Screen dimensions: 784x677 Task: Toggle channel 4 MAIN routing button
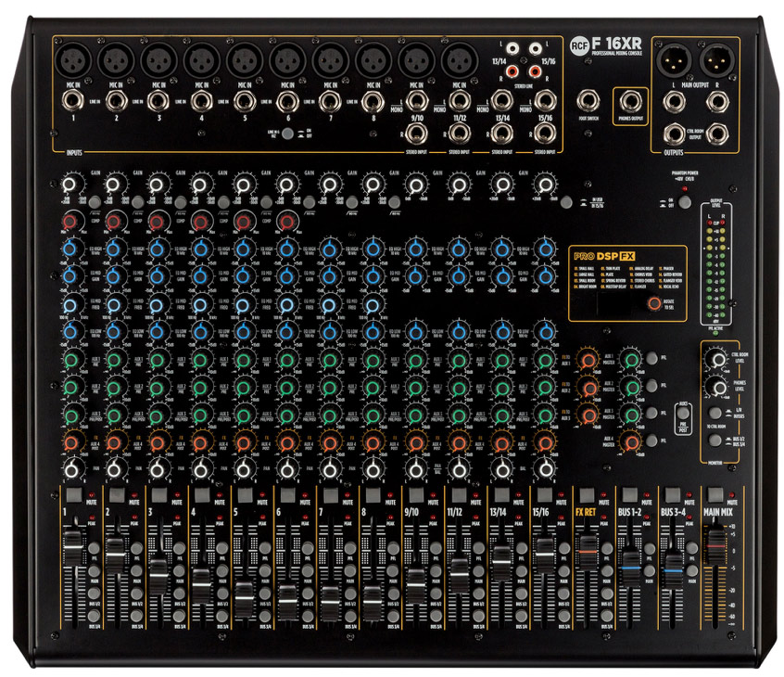[222, 571]
